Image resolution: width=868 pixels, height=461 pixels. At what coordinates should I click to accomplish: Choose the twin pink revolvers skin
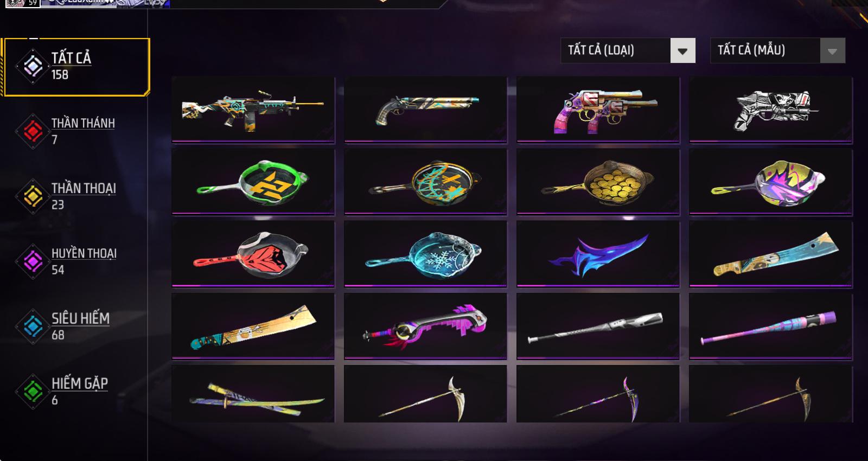598,110
